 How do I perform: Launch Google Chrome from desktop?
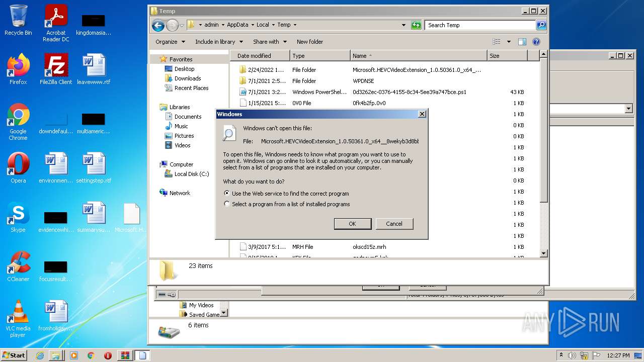coord(18,122)
